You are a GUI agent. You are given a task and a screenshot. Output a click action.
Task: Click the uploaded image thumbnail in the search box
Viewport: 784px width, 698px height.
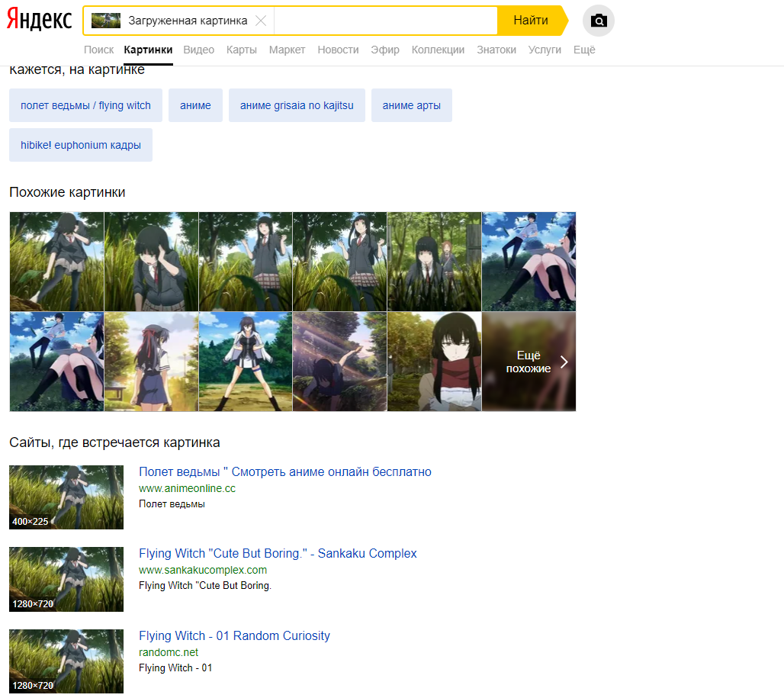pos(106,21)
